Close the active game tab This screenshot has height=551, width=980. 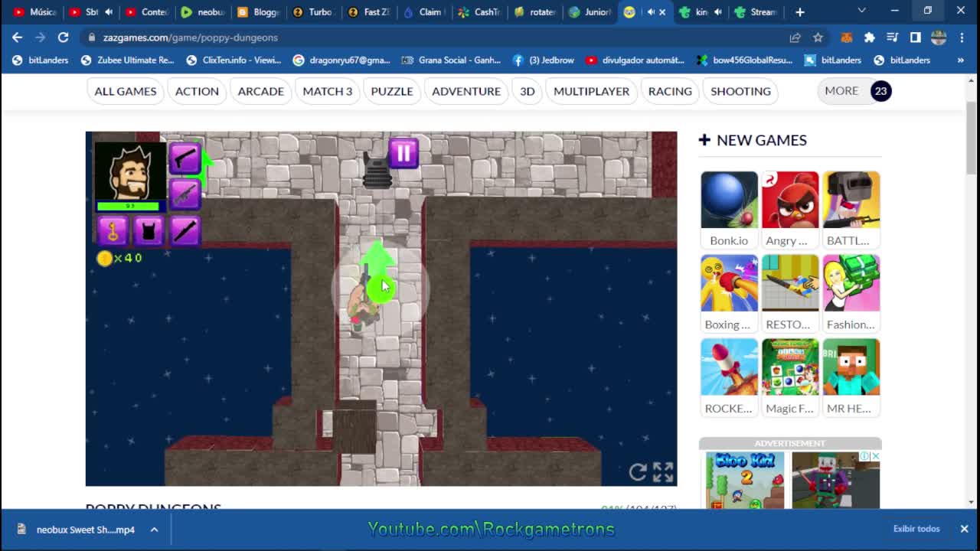tap(662, 11)
